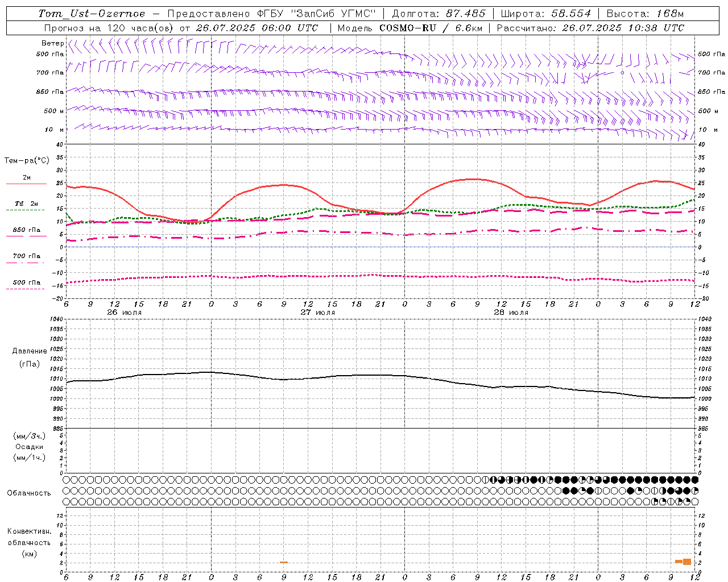
Task: Click the Рассчитано: 26.07.2025 10:38 UTC text
Action: (590, 28)
